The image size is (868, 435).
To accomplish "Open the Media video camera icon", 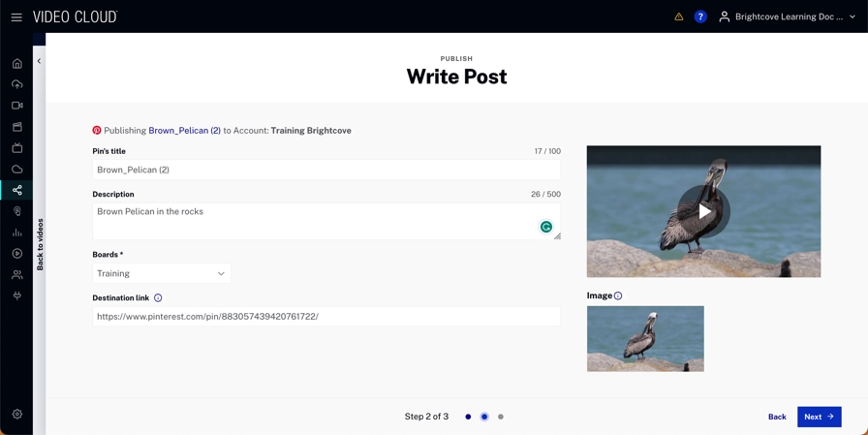I will [x=17, y=106].
